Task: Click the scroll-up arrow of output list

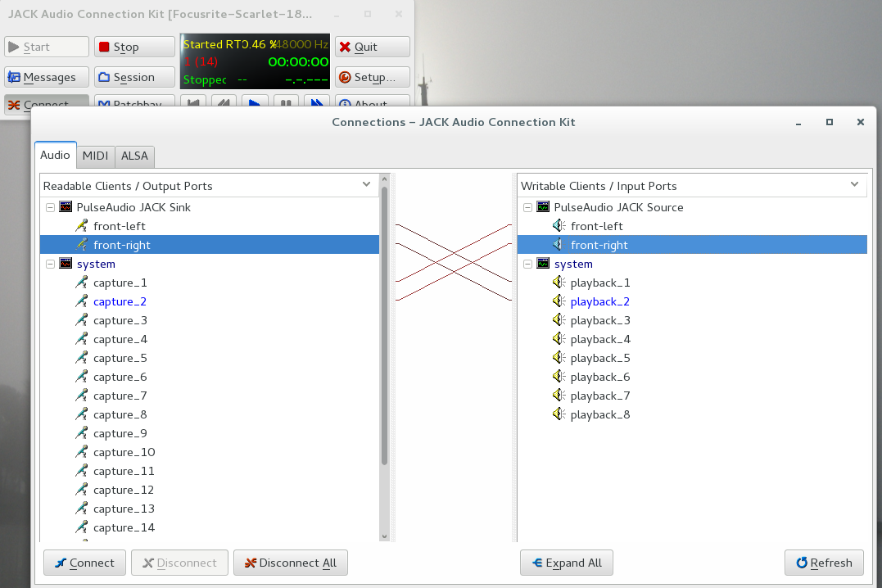Action: tap(385, 179)
